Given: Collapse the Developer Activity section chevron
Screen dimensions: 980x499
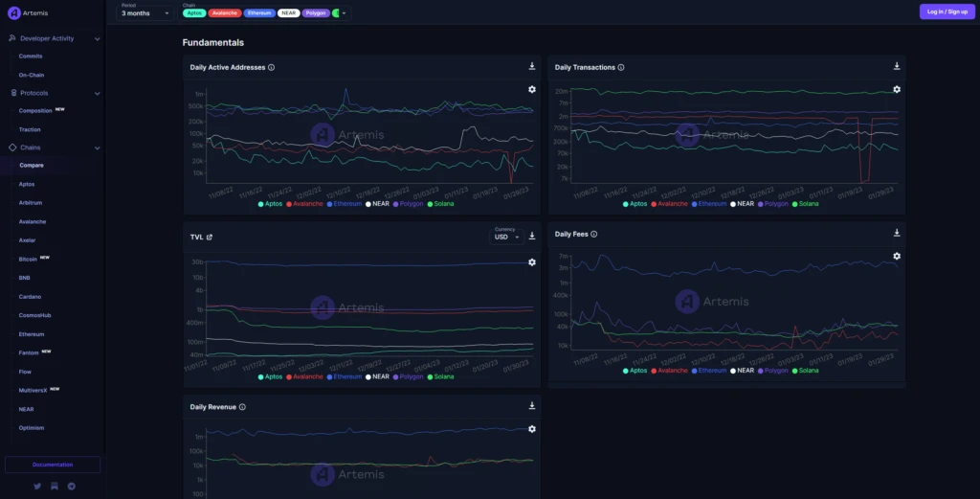Looking at the screenshot, I should (97, 38).
